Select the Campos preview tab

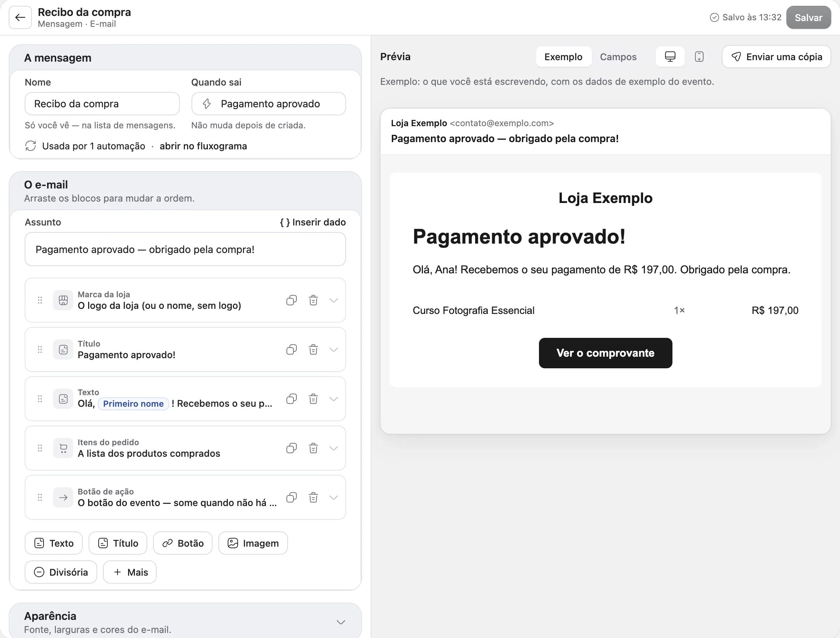(618, 57)
